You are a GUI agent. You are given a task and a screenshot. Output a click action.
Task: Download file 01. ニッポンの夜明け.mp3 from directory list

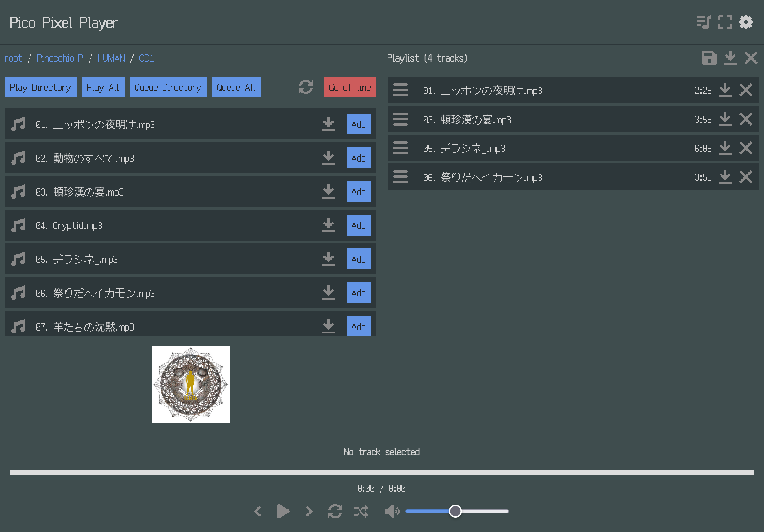328,124
